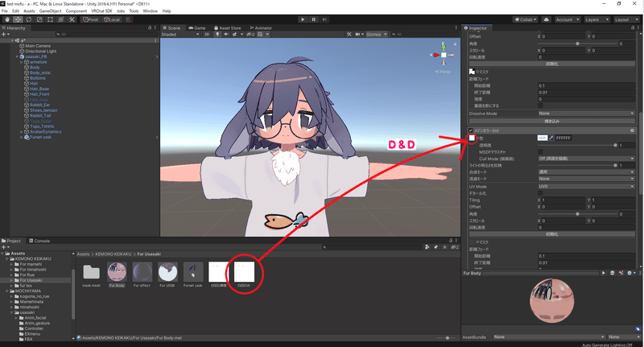Toggle scene audio speaker icon

point(226,35)
